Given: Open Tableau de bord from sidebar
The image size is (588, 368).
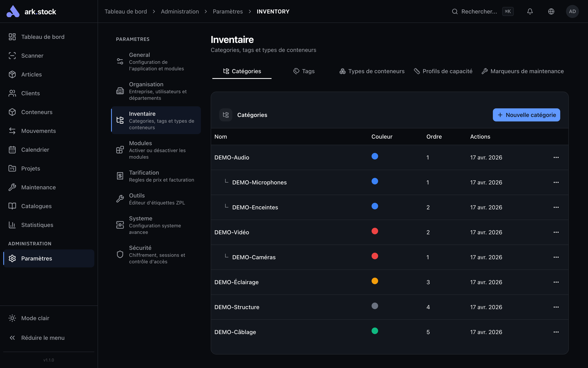Looking at the screenshot, I should tap(49, 37).
